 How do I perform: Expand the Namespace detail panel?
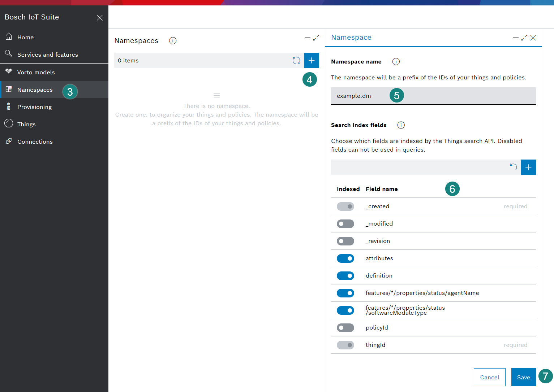point(524,38)
